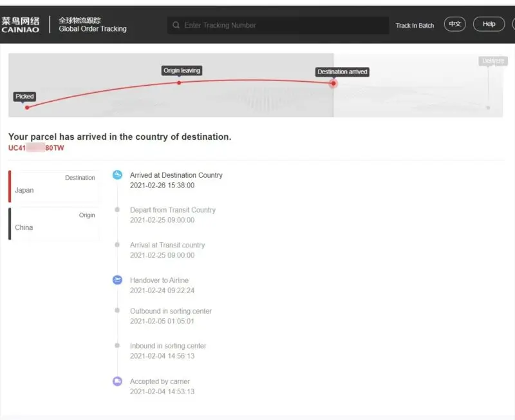Select the Origin leaving route marker
Screen dimensions: 515x420
point(179,82)
